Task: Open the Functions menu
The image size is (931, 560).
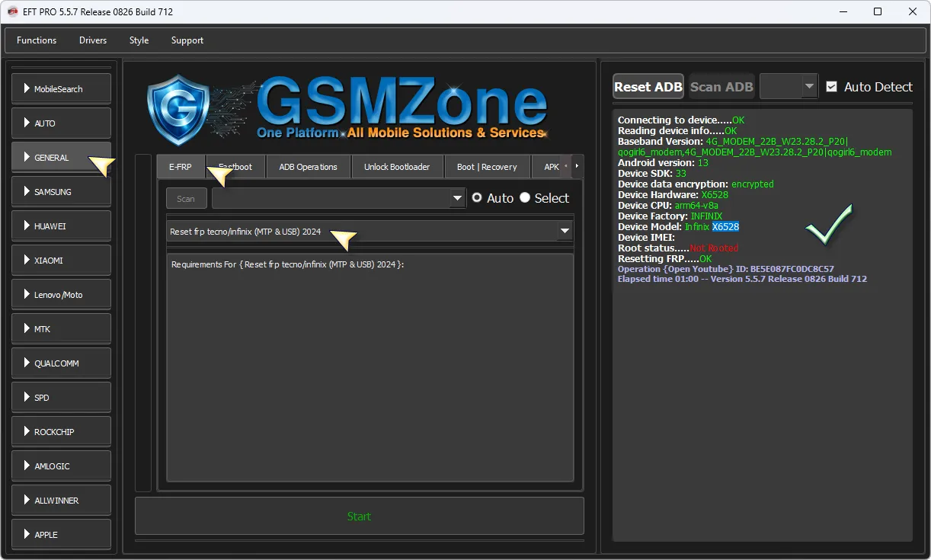Action: click(x=37, y=40)
